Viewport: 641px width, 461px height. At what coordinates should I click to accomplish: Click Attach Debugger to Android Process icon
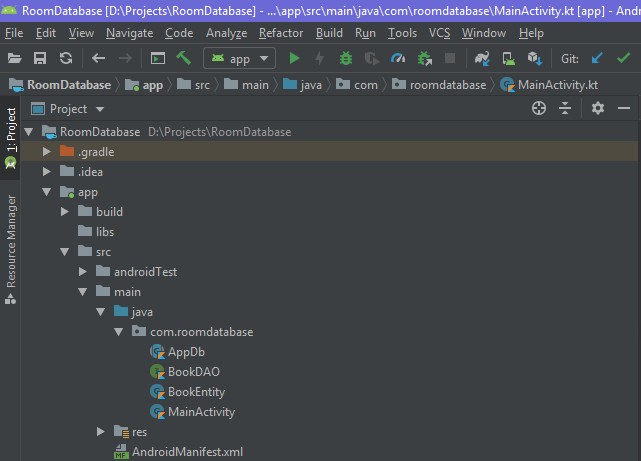tap(424, 58)
